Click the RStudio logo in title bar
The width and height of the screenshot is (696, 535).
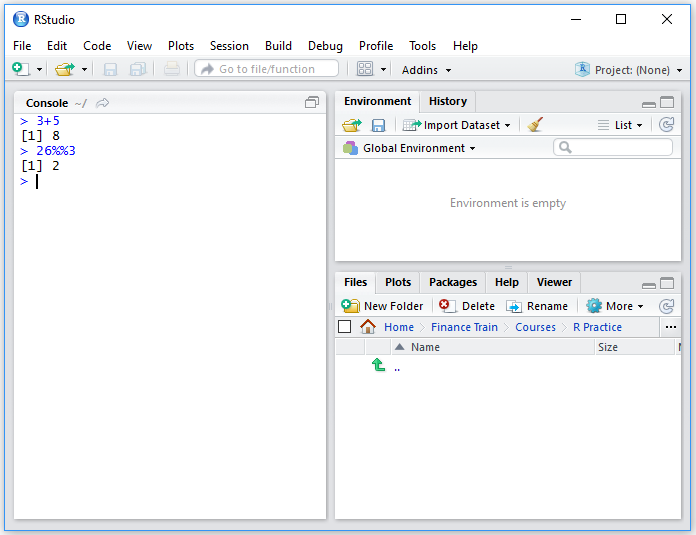click(20, 19)
